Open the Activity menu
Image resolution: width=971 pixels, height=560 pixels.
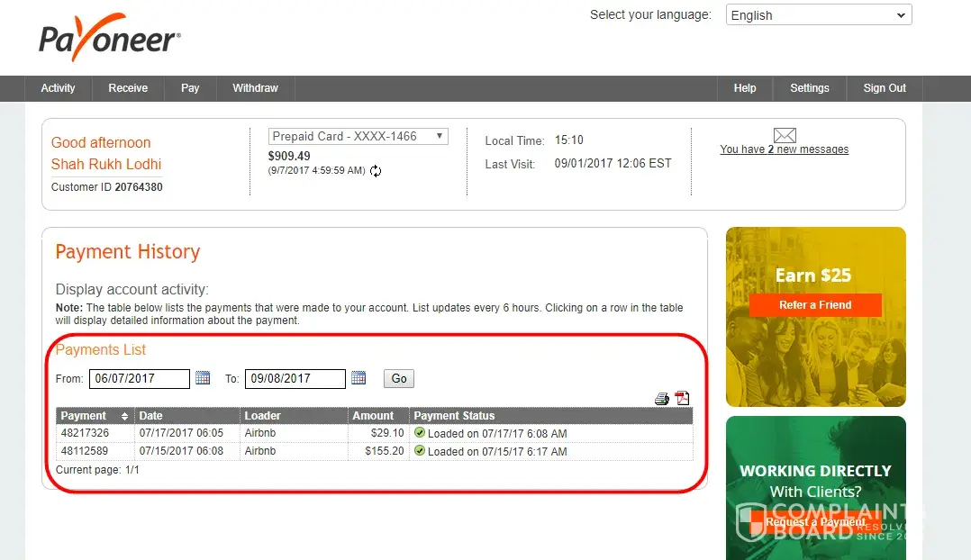point(58,88)
